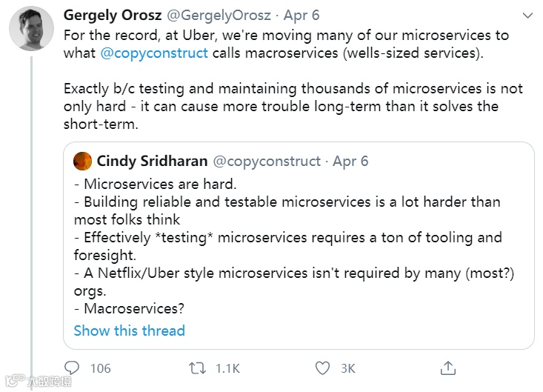This screenshot has height=392, width=543.
Task: Open Cindy Sridharan's name in quoted tweet
Action: tap(152, 161)
